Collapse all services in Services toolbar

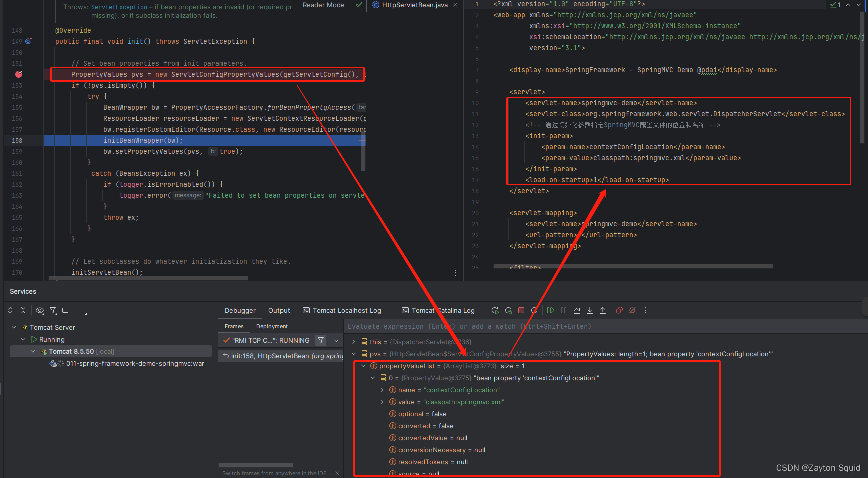(23, 310)
